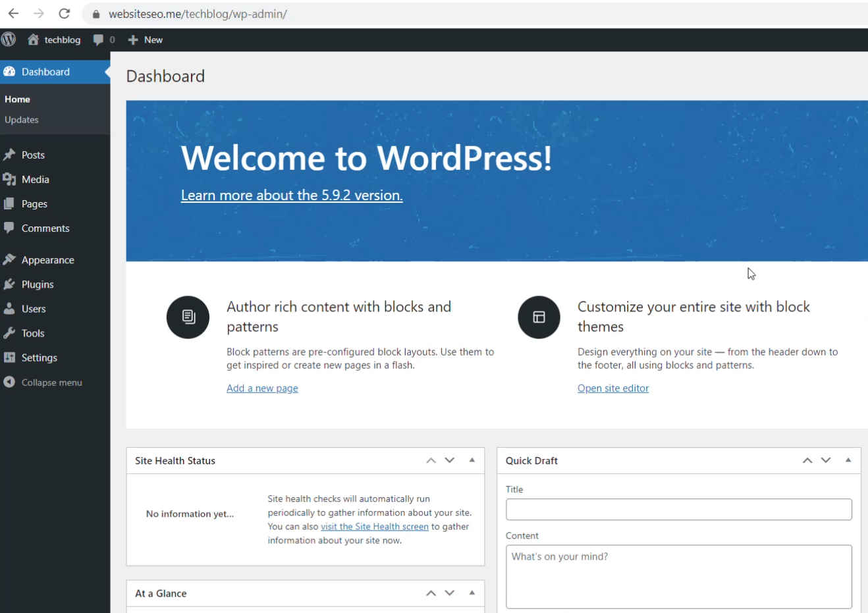Click the Collapse menu arrow icon
The height and width of the screenshot is (613, 868).
point(9,382)
